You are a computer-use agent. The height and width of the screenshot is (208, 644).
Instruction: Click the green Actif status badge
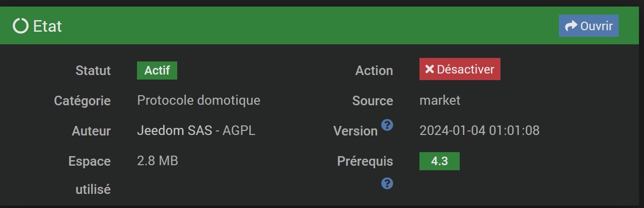tap(157, 71)
